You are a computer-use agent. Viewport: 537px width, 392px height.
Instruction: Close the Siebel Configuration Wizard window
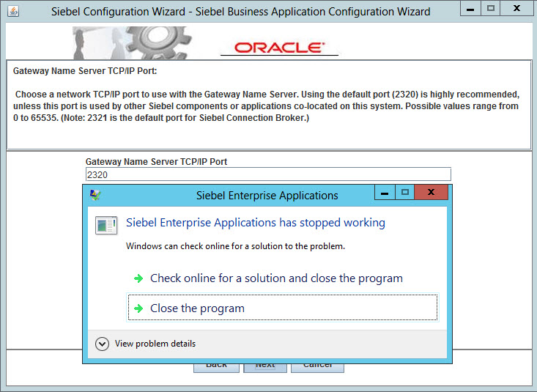click(x=516, y=9)
